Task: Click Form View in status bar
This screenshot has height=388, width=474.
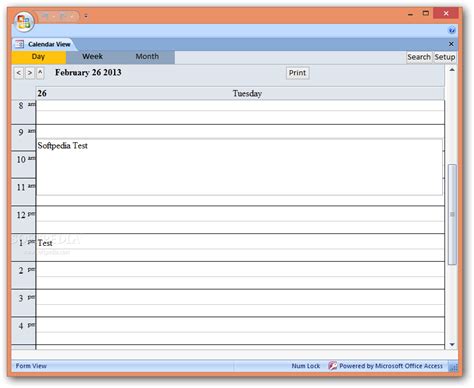Action: point(31,366)
